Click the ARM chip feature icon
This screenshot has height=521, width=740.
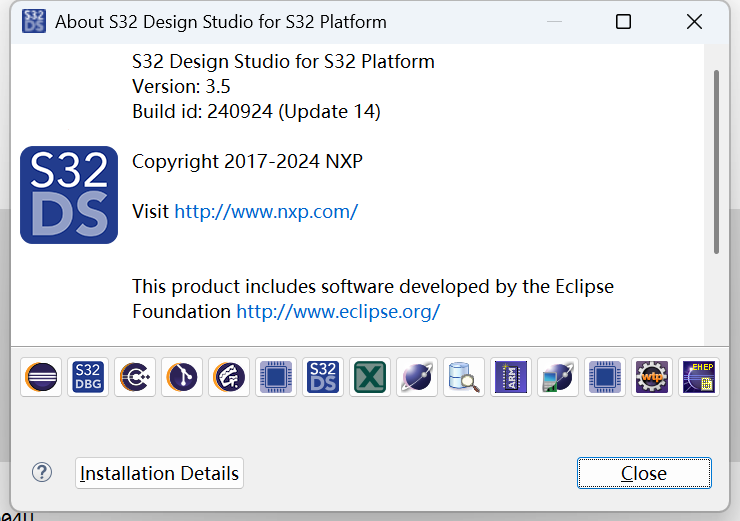(x=511, y=377)
